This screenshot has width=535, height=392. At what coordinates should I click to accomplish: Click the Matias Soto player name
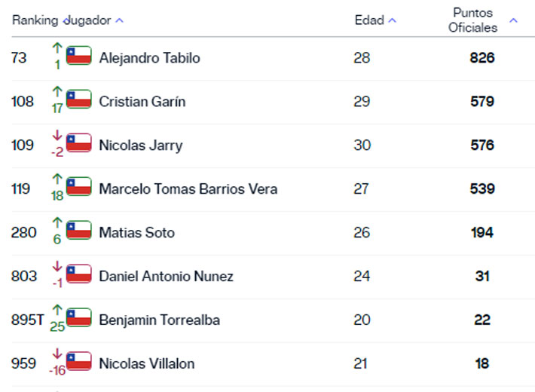pyautogui.click(x=136, y=232)
